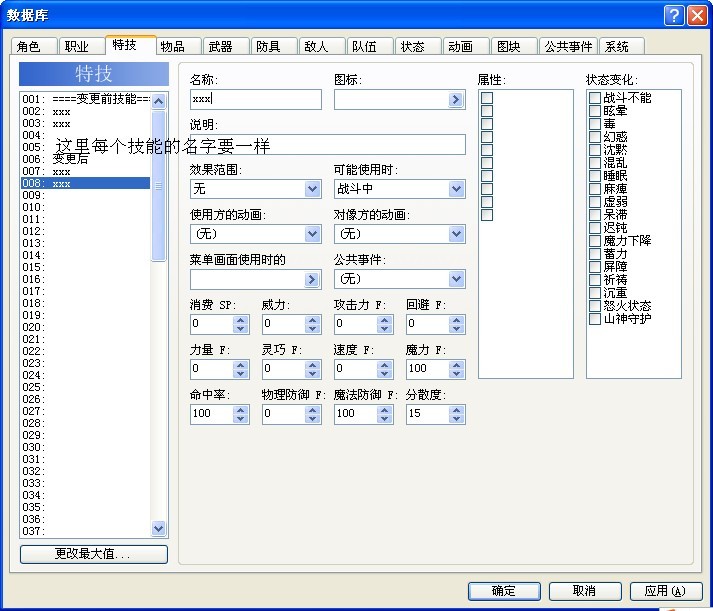This screenshot has height=611, width=713.
Task: Check the first 属性 attribute checkbox
Action: click(487, 98)
